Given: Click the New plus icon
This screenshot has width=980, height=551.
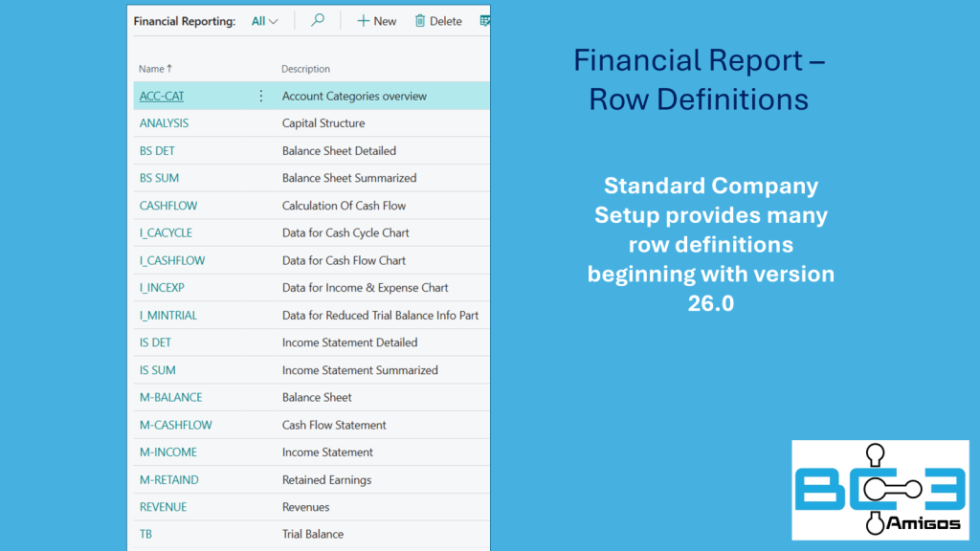Looking at the screenshot, I should pos(363,21).
